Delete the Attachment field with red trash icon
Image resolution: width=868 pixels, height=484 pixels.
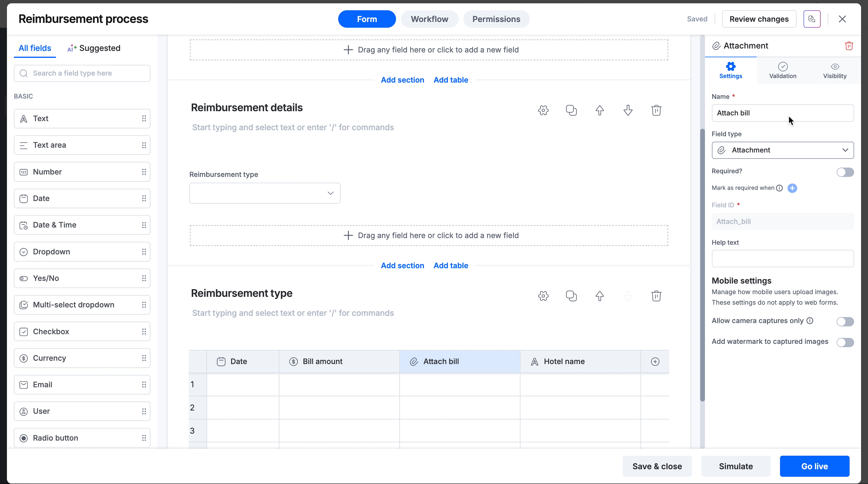pos(848,46)
